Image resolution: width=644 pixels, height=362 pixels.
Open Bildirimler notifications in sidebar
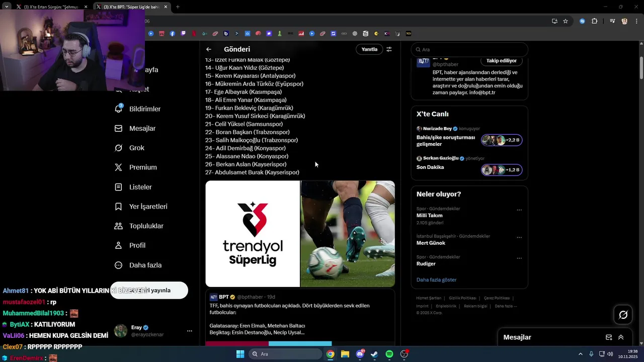tap(138, 109)
